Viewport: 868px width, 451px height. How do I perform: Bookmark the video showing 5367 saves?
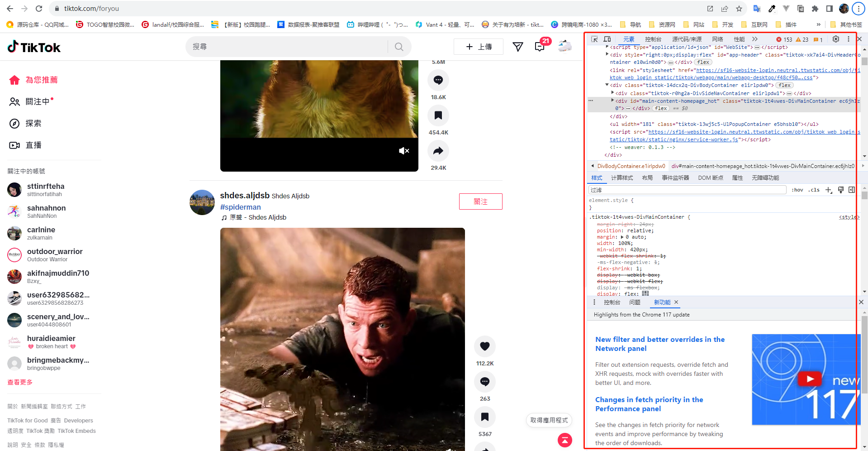point(485,417)
